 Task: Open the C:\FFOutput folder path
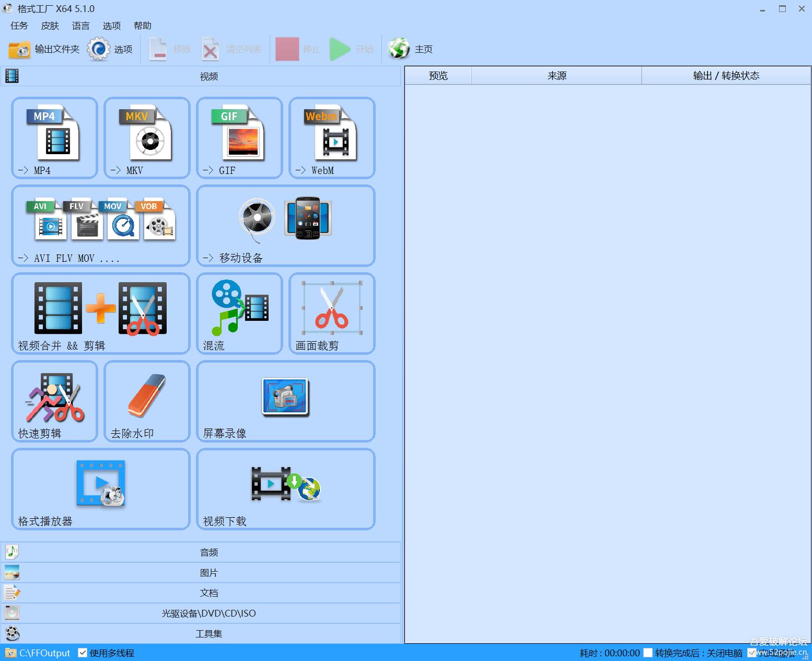[x=44, y=653]
